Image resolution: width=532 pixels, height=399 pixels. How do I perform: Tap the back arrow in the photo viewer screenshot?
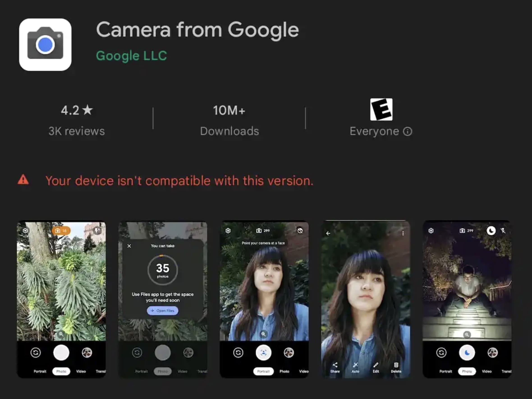coord(328,233)
